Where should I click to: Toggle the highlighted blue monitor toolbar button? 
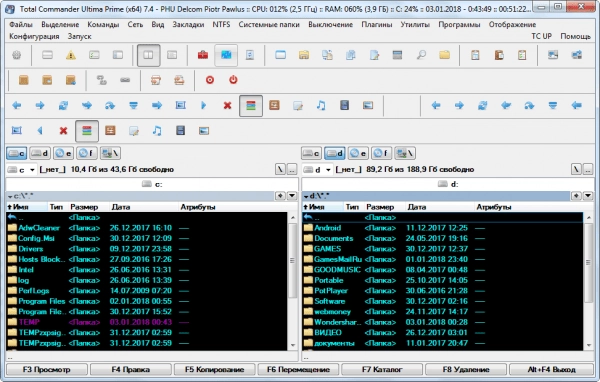click(x=226, y=55)
